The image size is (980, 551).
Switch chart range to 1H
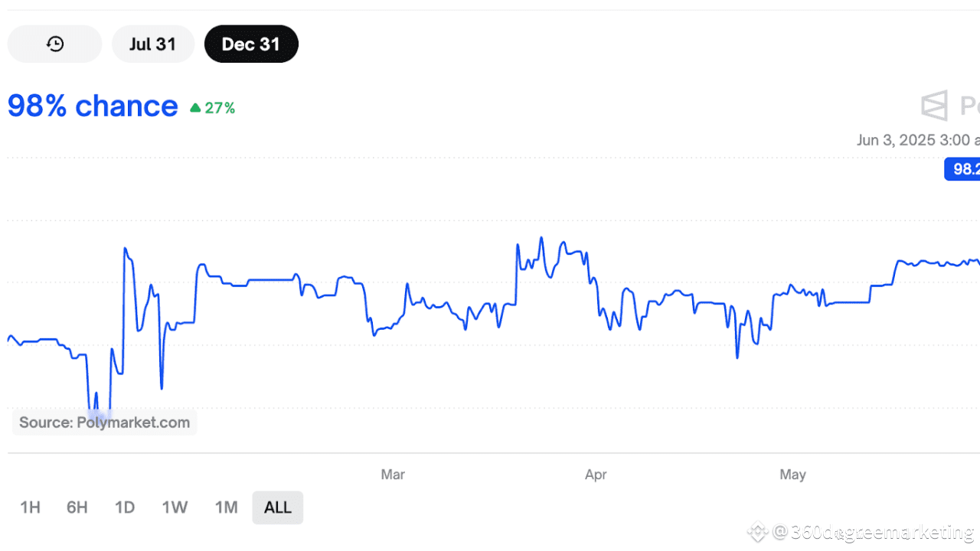(30, 507)
